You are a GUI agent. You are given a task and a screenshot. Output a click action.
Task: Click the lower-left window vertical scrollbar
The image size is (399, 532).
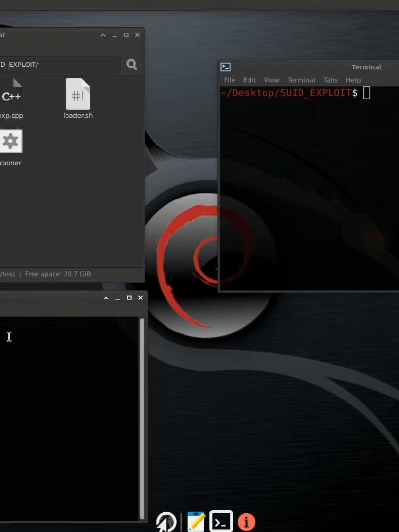click(x=142, y=419)
